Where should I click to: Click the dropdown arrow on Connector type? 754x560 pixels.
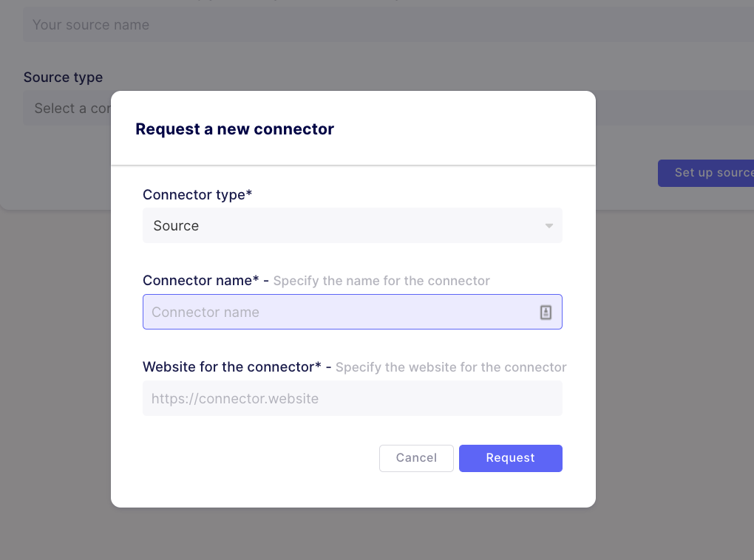[x=548, y=225]
